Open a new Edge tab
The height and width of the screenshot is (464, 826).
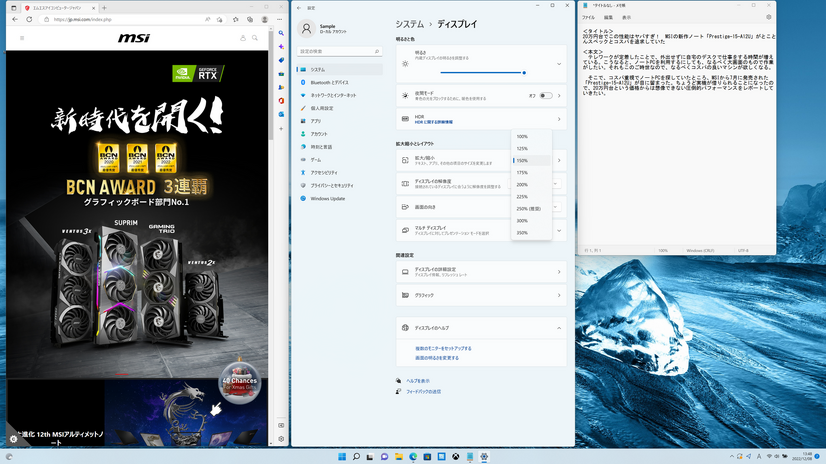pos(104,8)
